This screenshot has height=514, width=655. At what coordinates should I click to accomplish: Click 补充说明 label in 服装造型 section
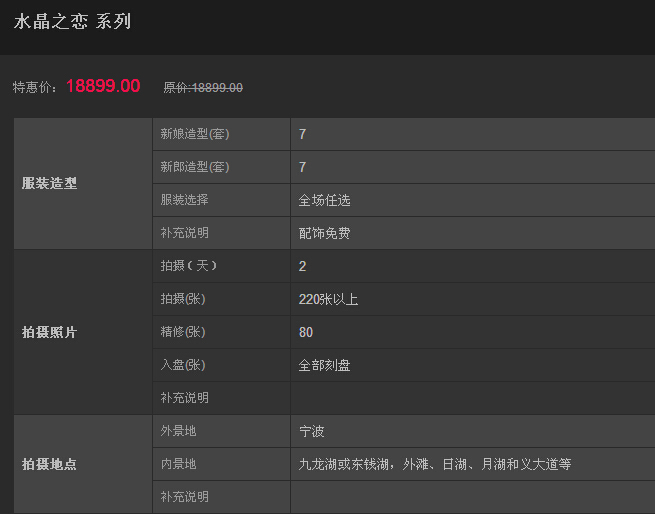tap(221, 233)
